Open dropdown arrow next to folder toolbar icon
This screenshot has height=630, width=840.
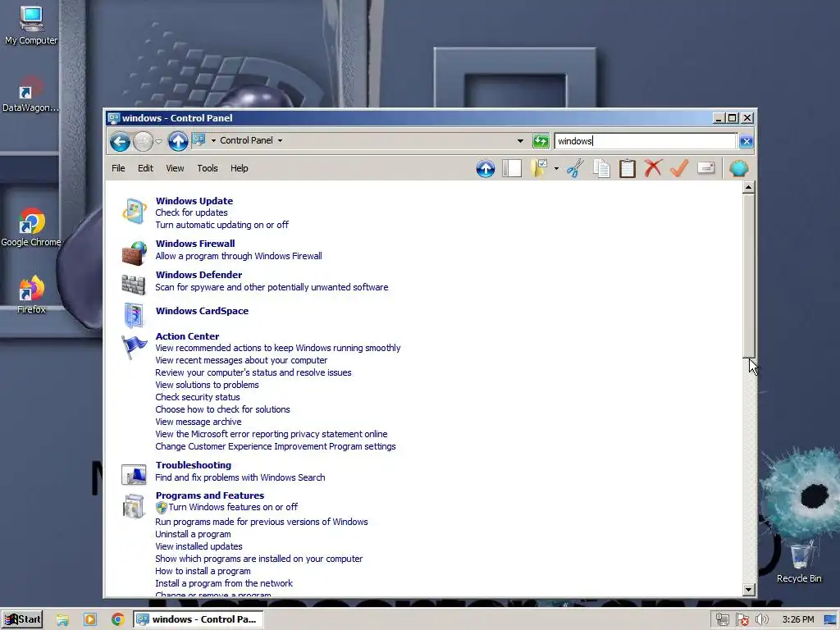(556, 169)
